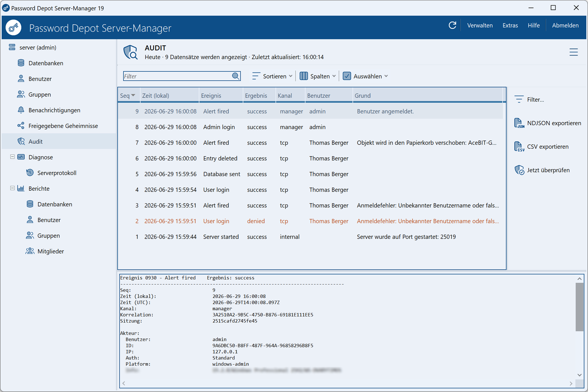Click NDJSON exportieren

(x=548, y=123)
